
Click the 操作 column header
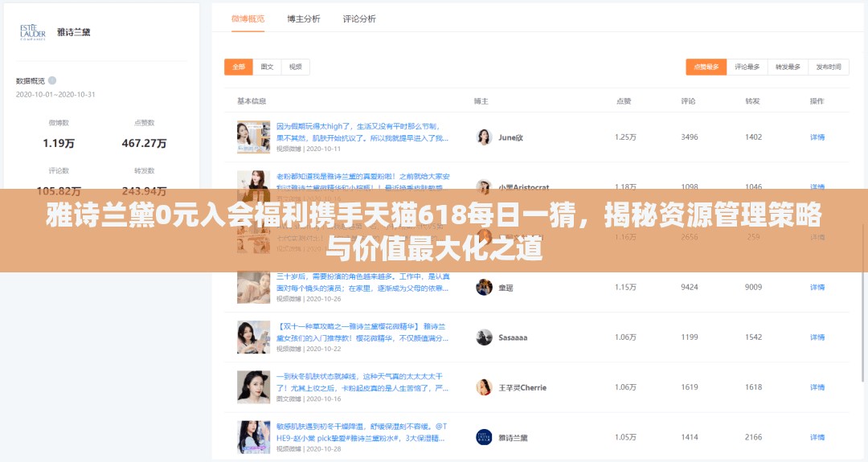click(x=817, y=101)
